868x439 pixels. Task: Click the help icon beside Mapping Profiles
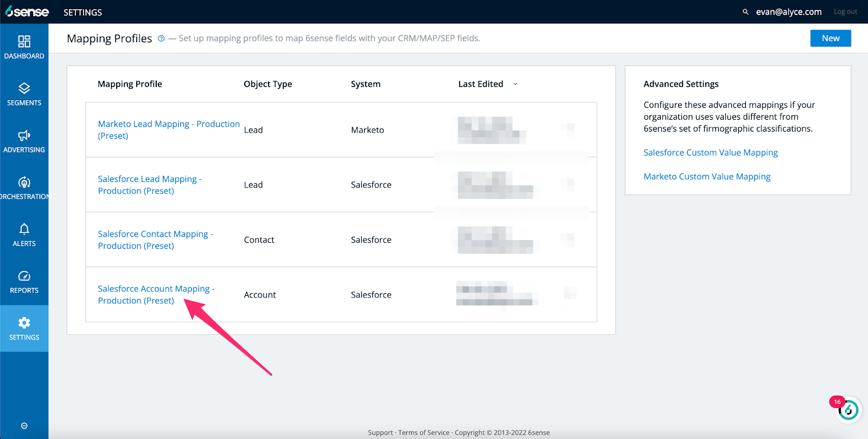(x=161, y=38)
